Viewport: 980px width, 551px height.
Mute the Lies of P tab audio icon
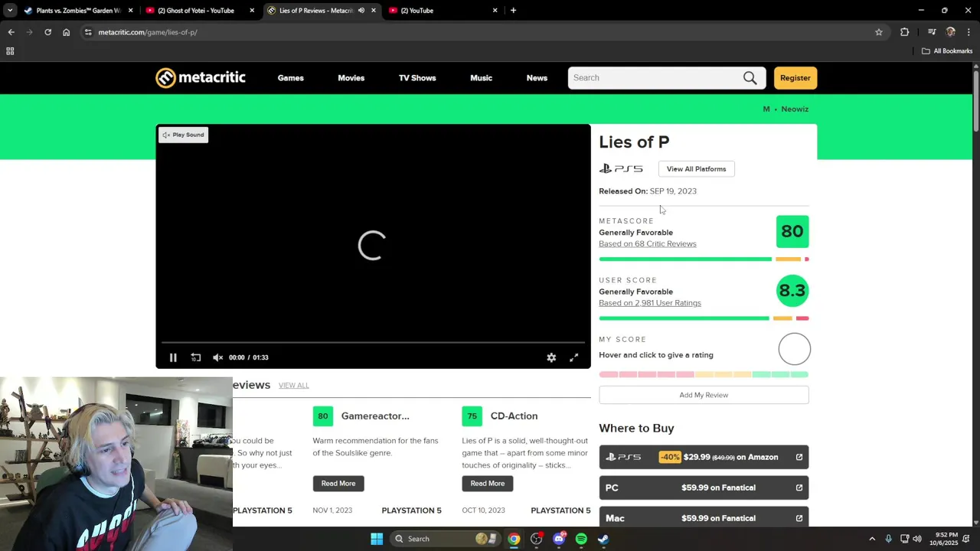tap(361, 11)
